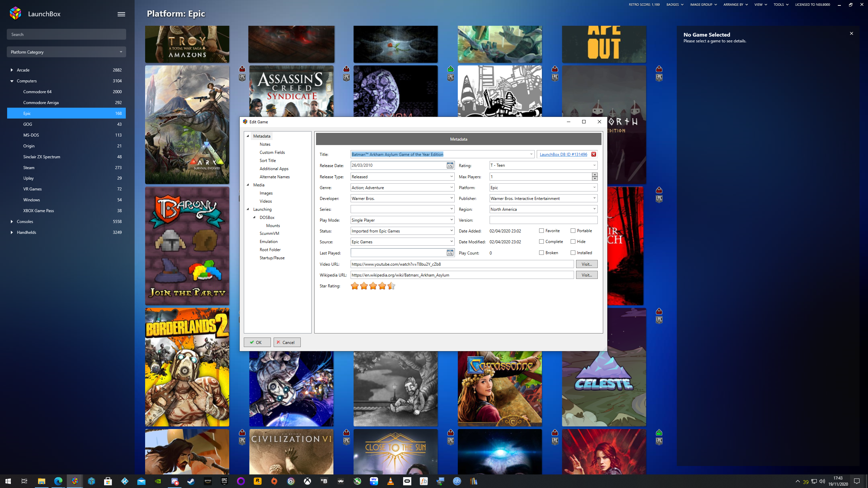Open the Title dropdown arrow

tap(531, 154)
